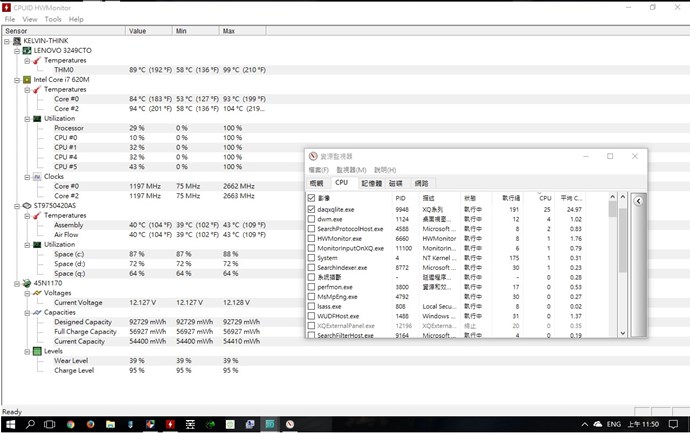Image resolution: width=690 pixels, height=433 pixels.
Task: Collapse the CPU Utilization tree branch
Action: [x=26, y=118]
